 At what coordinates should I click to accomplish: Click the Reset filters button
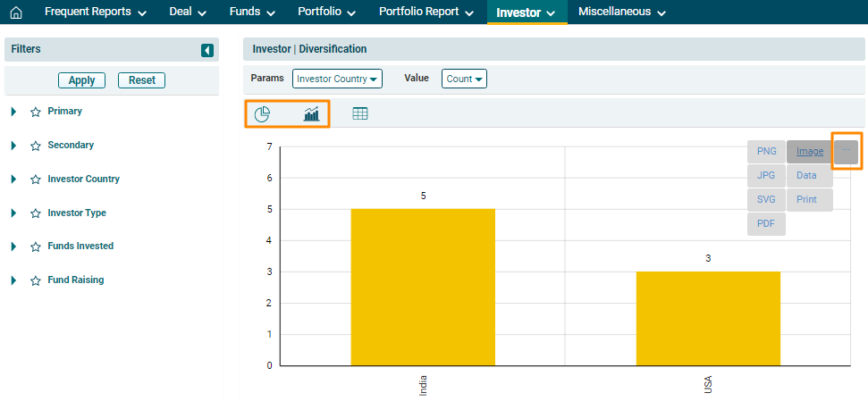point(141,80)
